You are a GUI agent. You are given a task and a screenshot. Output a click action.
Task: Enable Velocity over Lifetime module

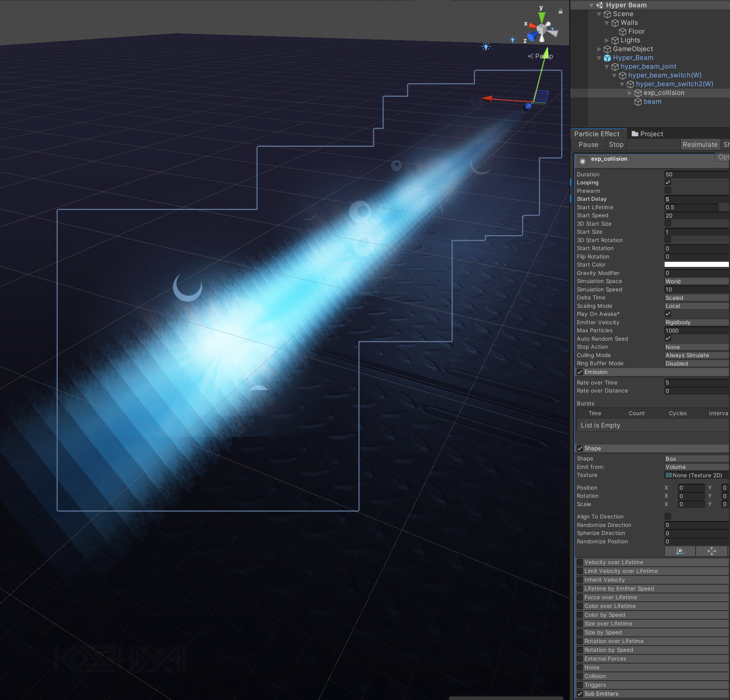(x=580, y=562)
